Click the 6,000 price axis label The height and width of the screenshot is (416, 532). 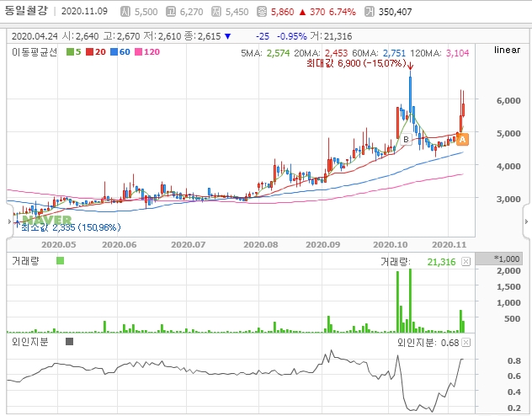pos(508,100)
